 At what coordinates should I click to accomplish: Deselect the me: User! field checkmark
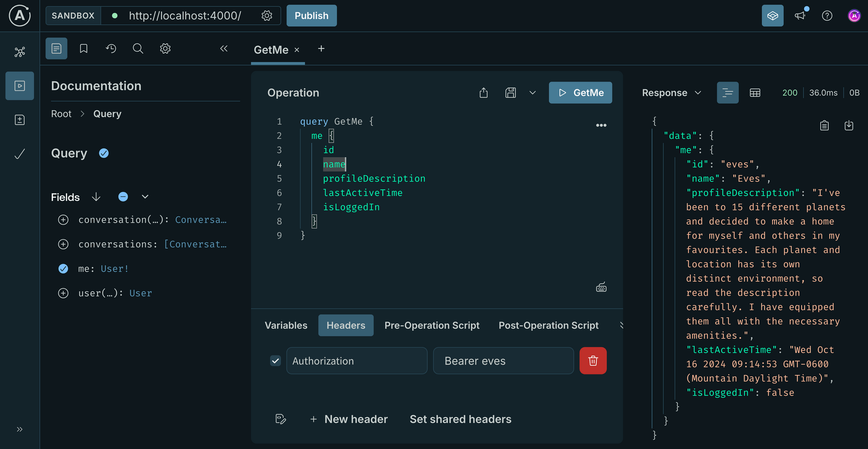[63, 268]
